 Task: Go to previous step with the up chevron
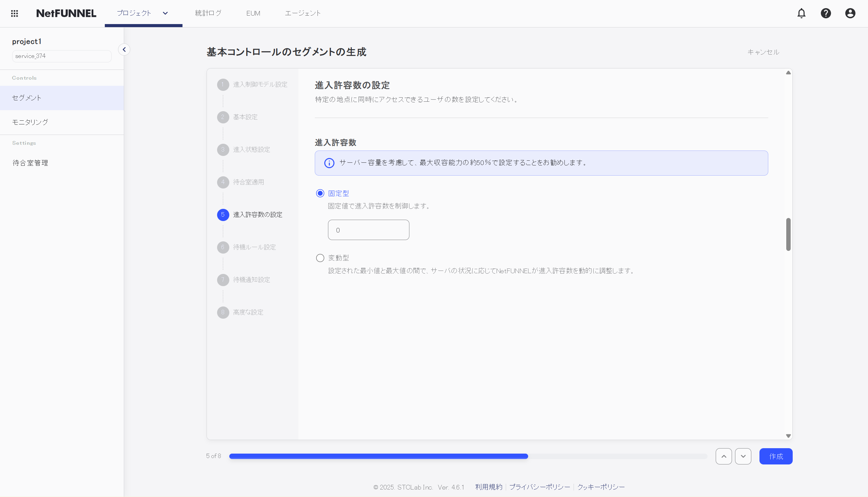pyautogui.click(x=723, y=456)
